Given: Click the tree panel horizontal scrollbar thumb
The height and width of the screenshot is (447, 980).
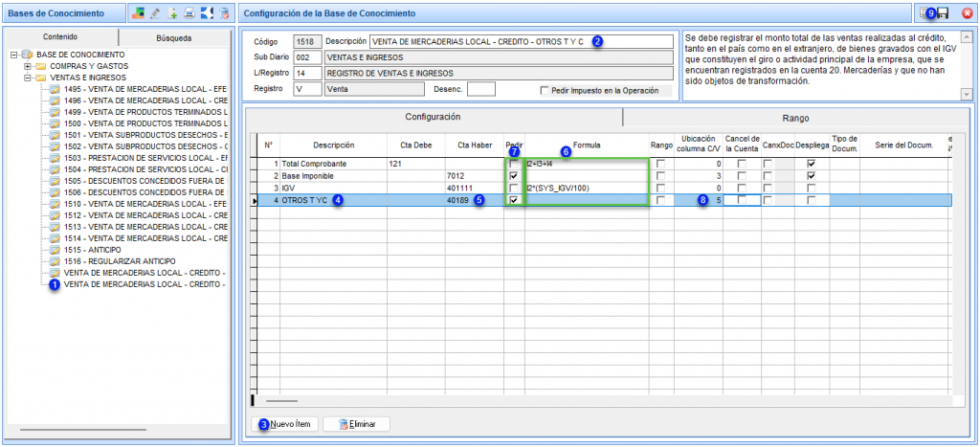Looking at the screenshot, I should click(82, 430).
